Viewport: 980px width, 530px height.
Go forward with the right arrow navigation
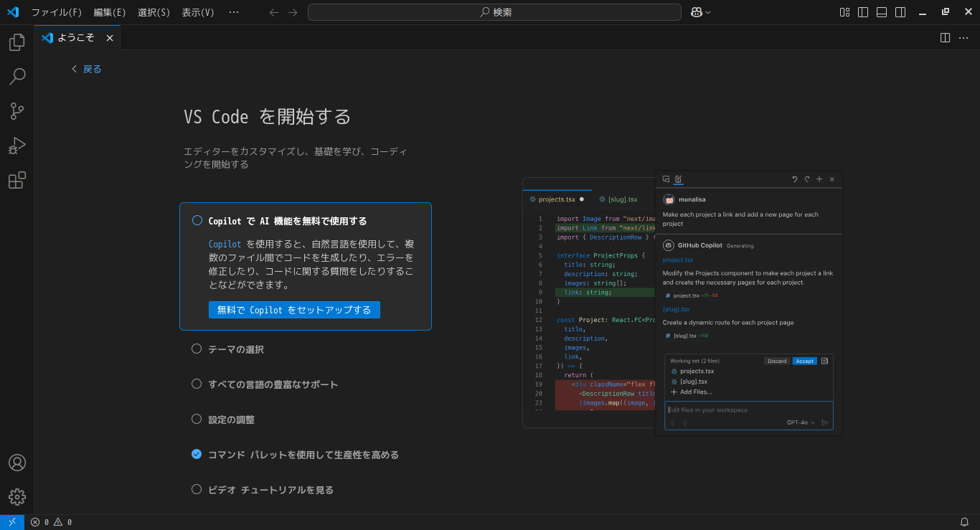click(293, 12)
